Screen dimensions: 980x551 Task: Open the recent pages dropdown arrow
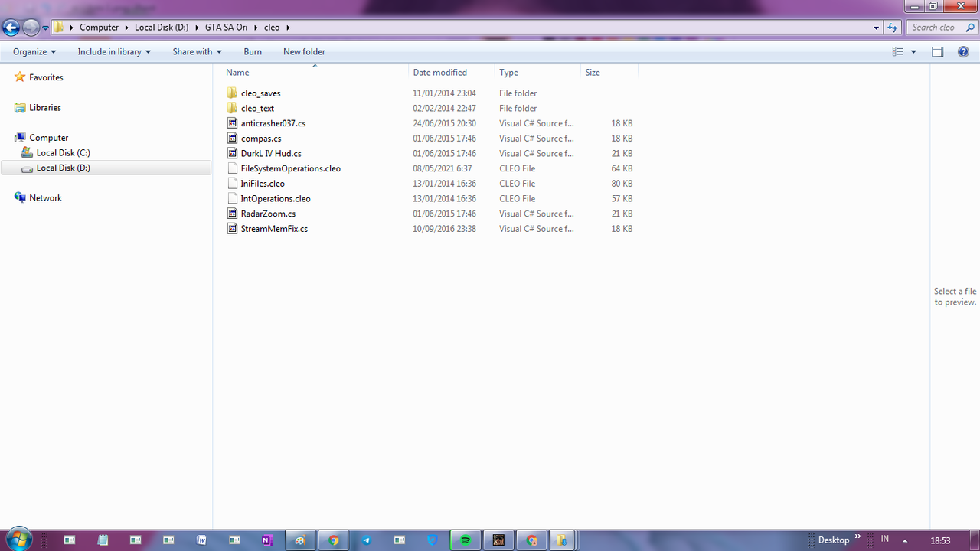[45, 28]
